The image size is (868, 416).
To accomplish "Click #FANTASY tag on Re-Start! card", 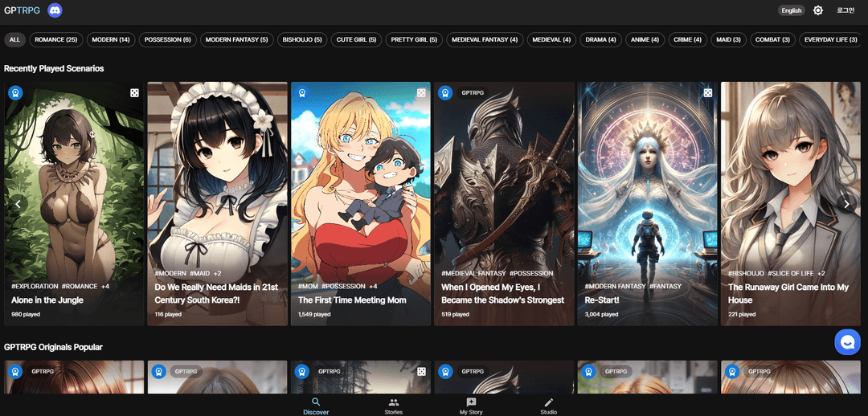I will coord(665,287).
